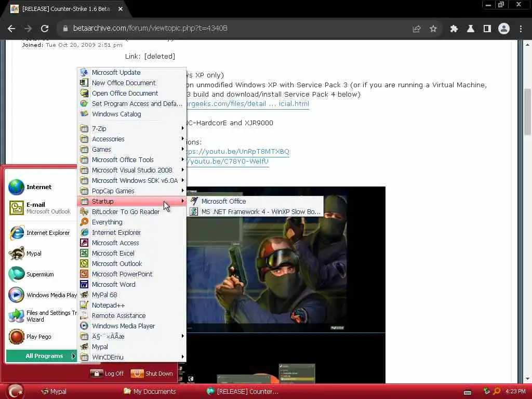Open the youtu.be/UnRpT8MTXBQ link
The height and width of the screenshot is (399, 532).
[x=238, y=152]
